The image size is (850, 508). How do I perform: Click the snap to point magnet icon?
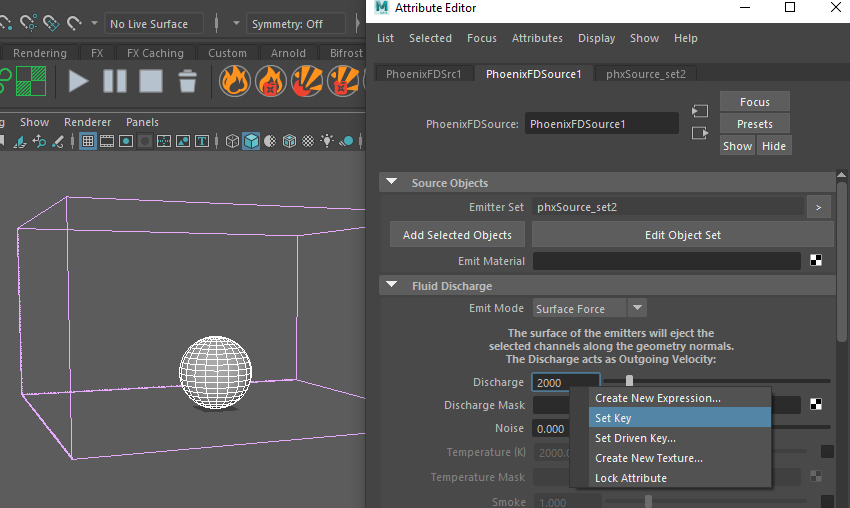(29, 23)
